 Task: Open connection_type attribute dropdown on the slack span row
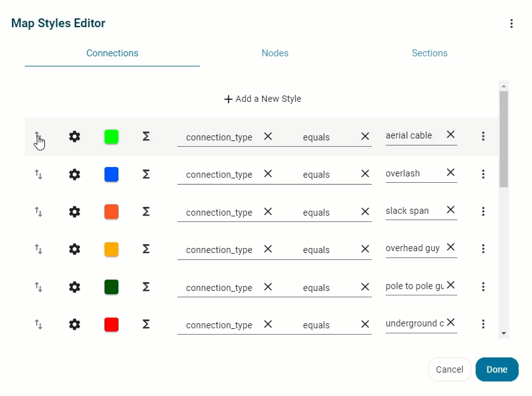pos(219,213)
